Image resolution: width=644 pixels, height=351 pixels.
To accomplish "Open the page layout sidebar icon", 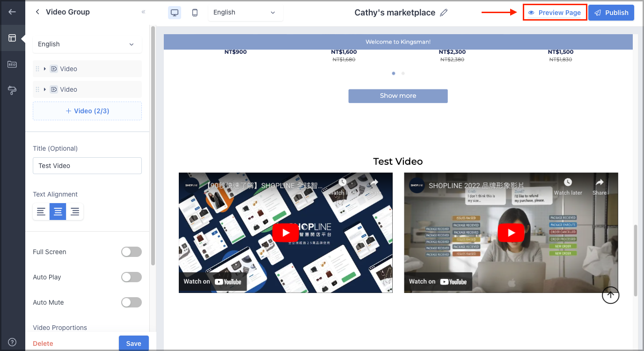I will click(12, 38).
